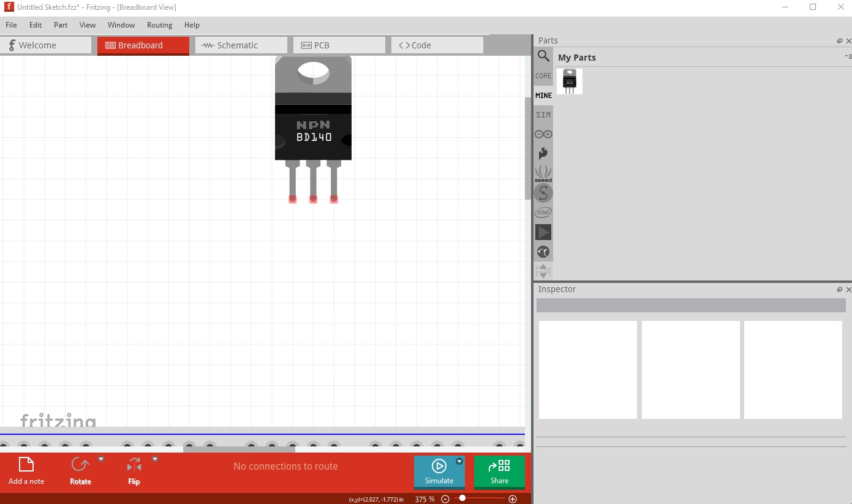Viewport: 852px width, 504px height.
Task: Open the Simulate button dropdown arrow
Action: point(459,461)
